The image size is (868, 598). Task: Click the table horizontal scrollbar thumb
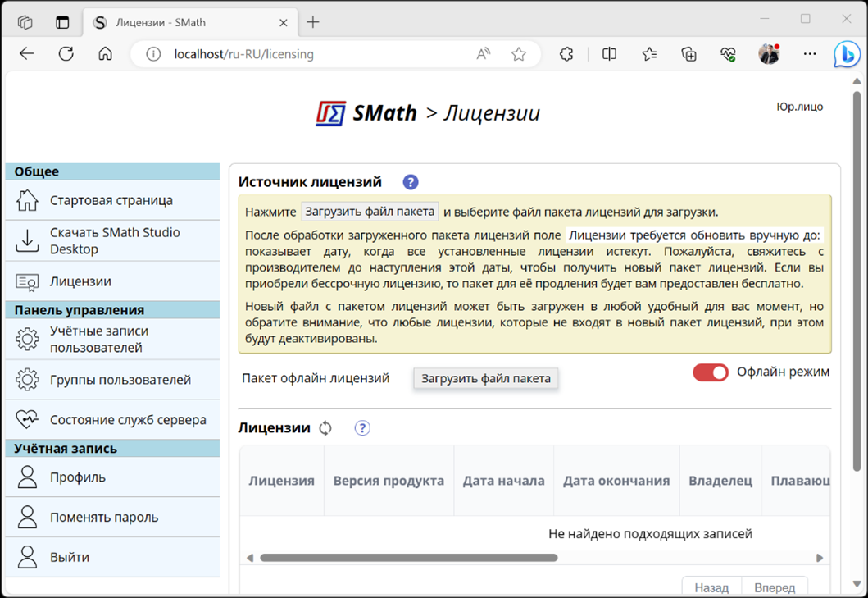click(x=408, y=558)
